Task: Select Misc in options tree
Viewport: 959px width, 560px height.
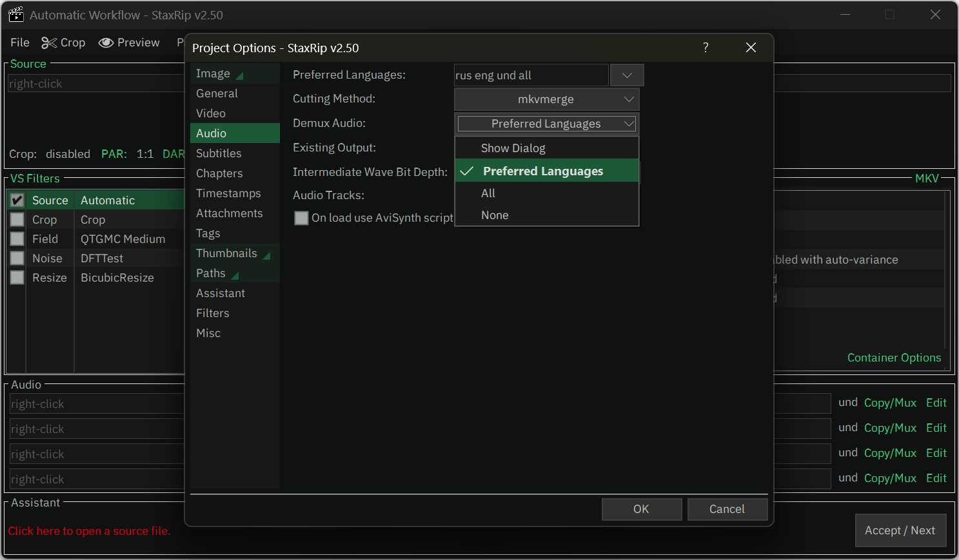Action: 235,333
